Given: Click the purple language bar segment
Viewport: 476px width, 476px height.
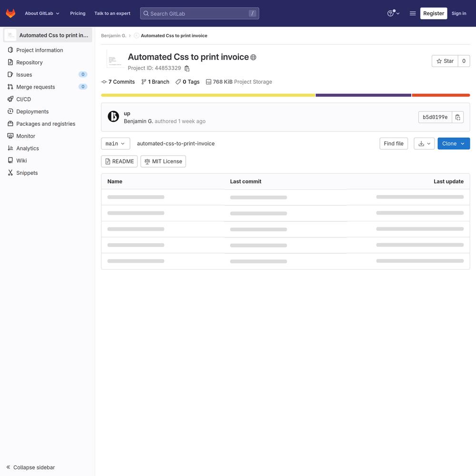Looking at the screenshot, I should pos(363,95).
